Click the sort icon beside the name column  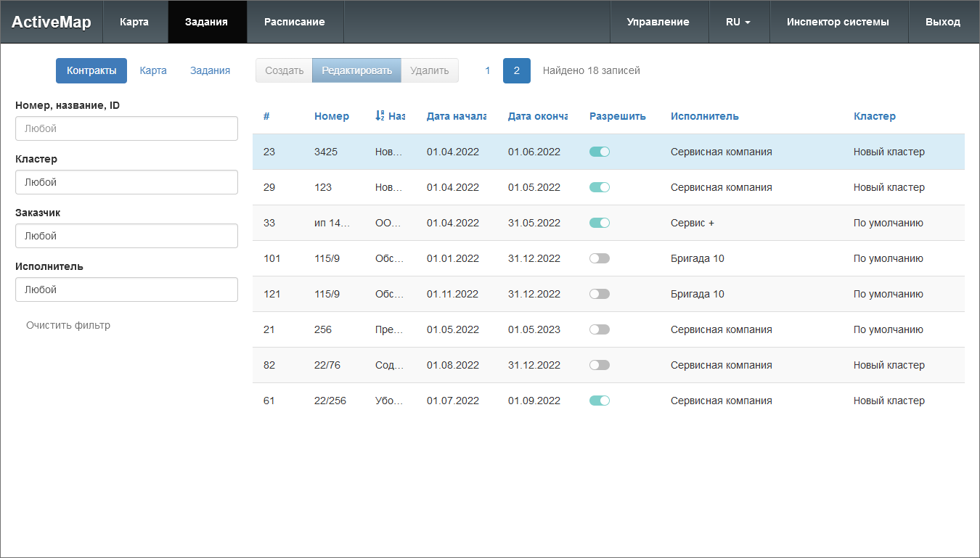[x=380, y=116]
